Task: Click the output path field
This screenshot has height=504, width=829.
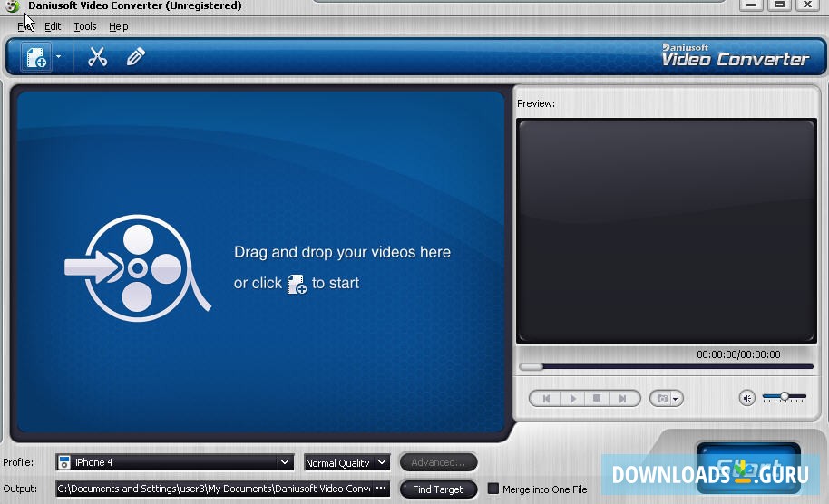Action: pyautogui.click(x=214, y=489)
